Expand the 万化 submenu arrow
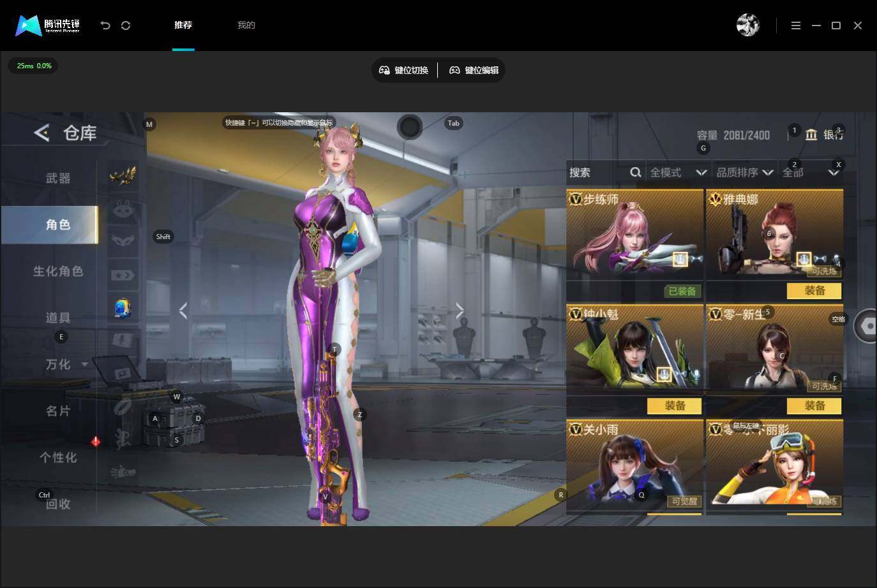The width and height of the screenshot is (877, 588). pos(84,365)
